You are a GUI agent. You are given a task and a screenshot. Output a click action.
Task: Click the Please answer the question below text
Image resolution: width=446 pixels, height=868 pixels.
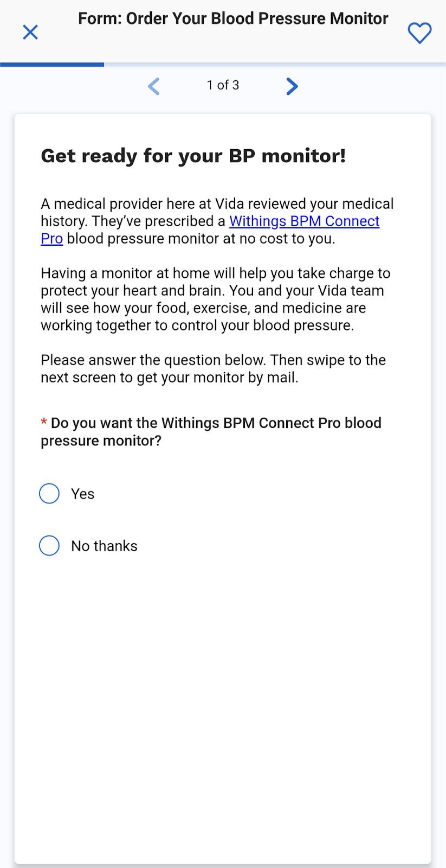pos(213,369)
